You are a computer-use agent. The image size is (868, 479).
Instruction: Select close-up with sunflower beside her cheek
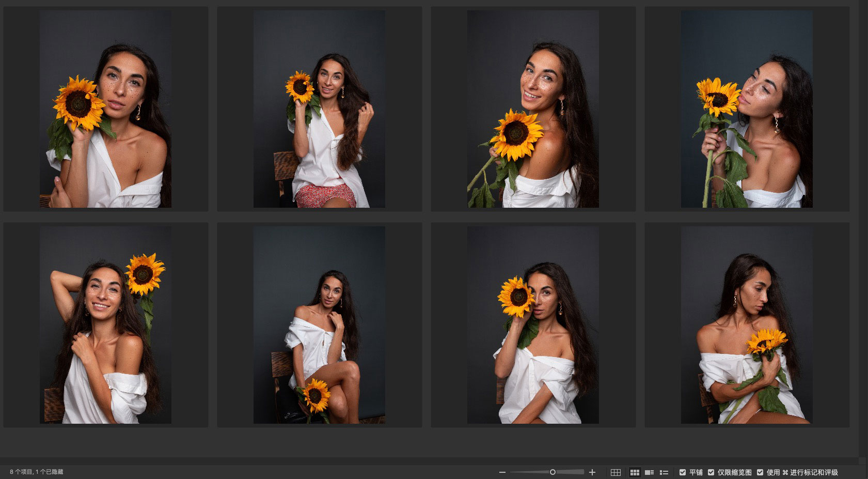coord(105,109)
